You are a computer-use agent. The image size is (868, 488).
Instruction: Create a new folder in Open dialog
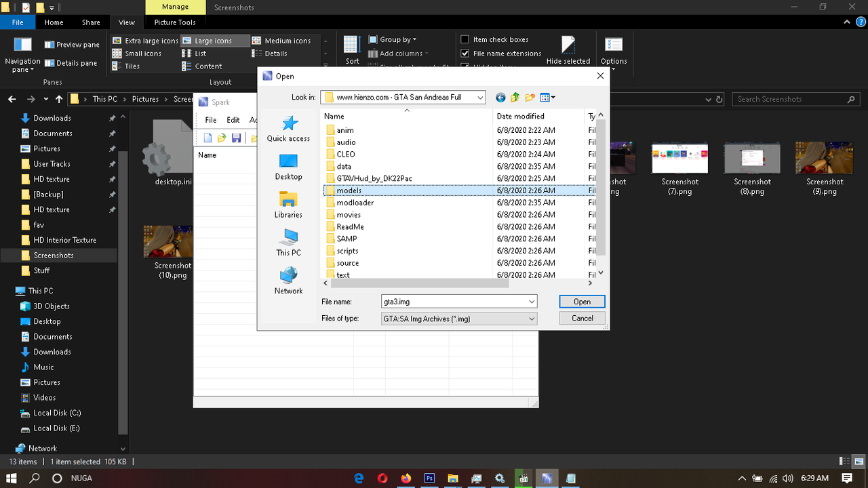530,98
